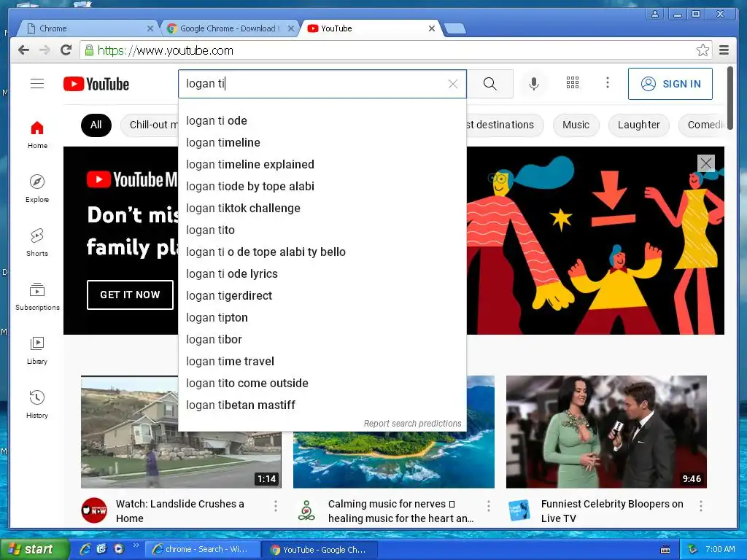Choose suggestion logan ti ode lyrics
Screen dimensions: 747x560
(x=322, y=274)
